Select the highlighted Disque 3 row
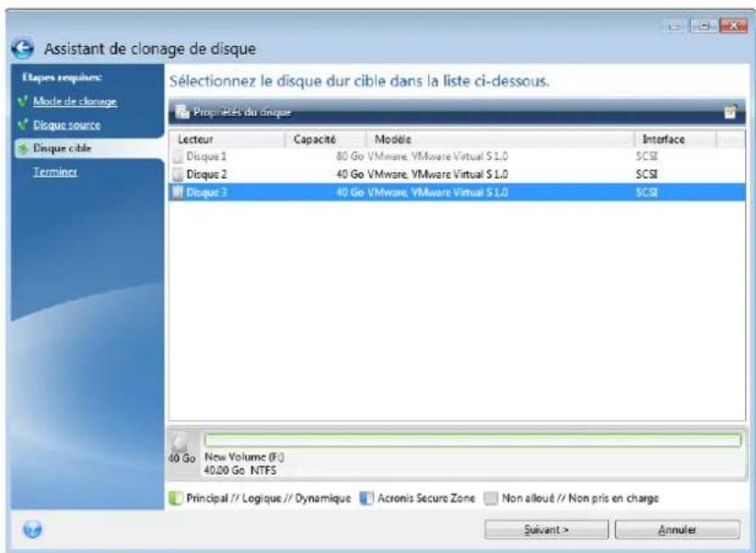The image size is (756, 553). (x=456, y=192)
